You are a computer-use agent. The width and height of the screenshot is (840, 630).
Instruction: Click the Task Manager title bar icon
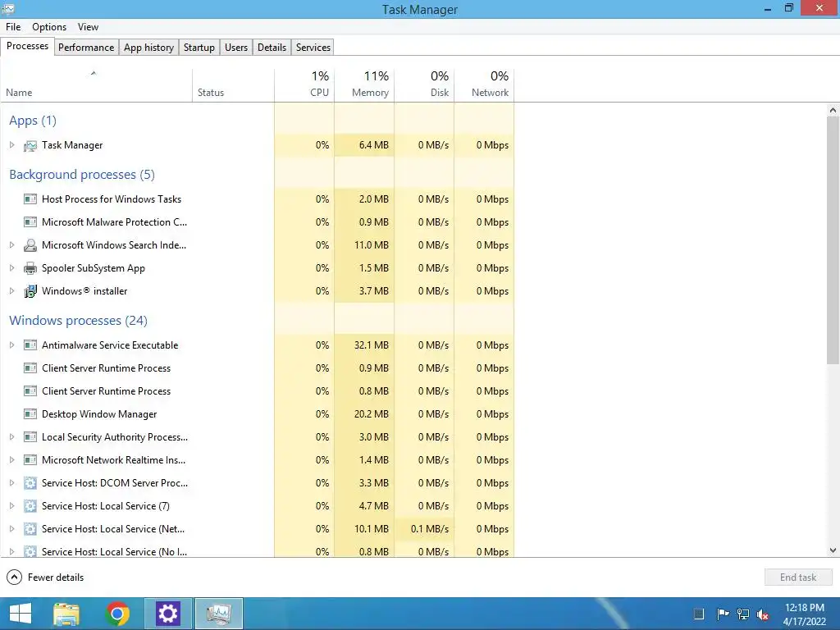pos(8,8)
